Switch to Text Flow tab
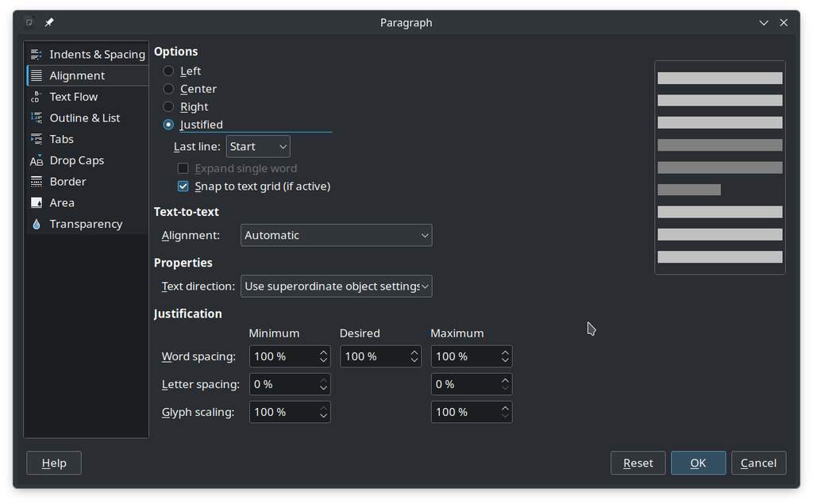This screenshot has width=813, height=504. (87, 97)
